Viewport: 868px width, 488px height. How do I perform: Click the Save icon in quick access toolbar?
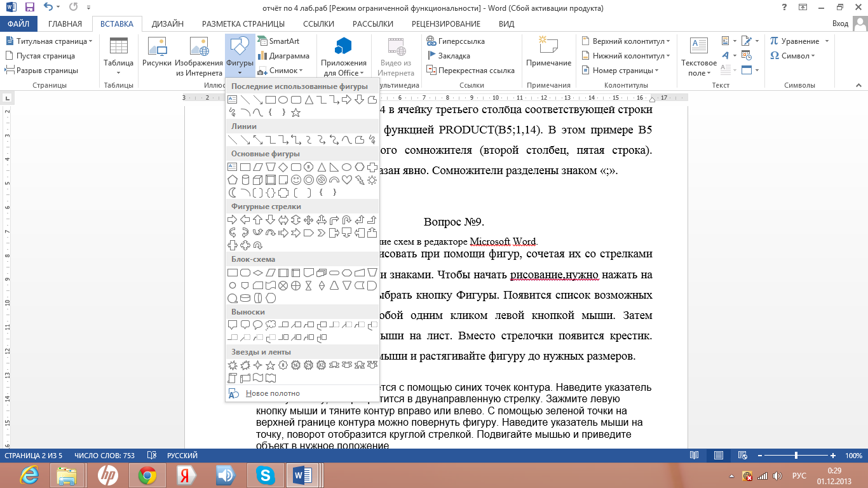point(29,8)
